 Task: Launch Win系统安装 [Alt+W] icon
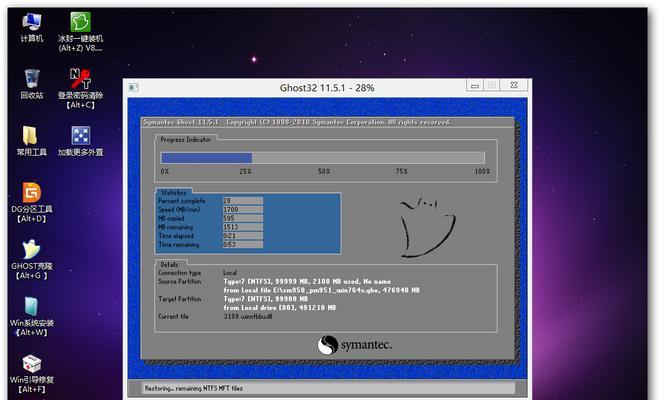point(32,316)
